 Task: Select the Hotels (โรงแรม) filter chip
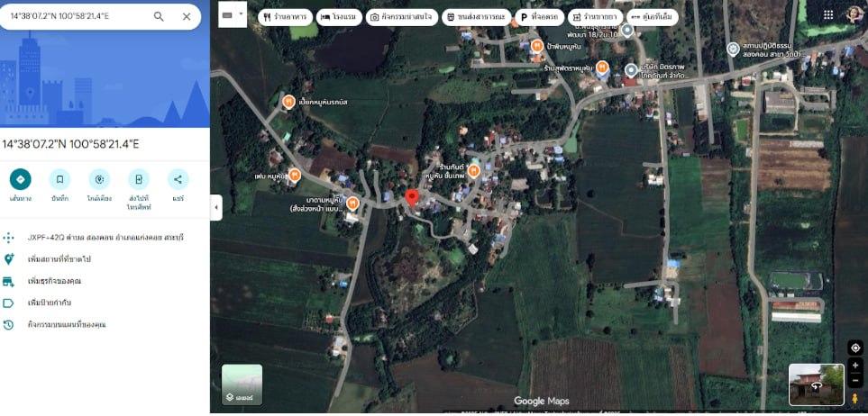[x=337, y=16]
